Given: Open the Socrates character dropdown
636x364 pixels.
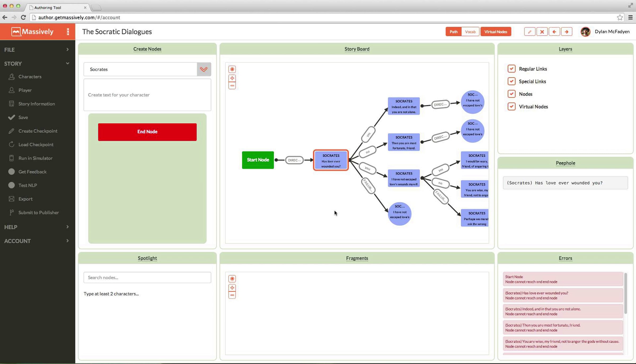Looking at the screenshot, I should 204,69.
